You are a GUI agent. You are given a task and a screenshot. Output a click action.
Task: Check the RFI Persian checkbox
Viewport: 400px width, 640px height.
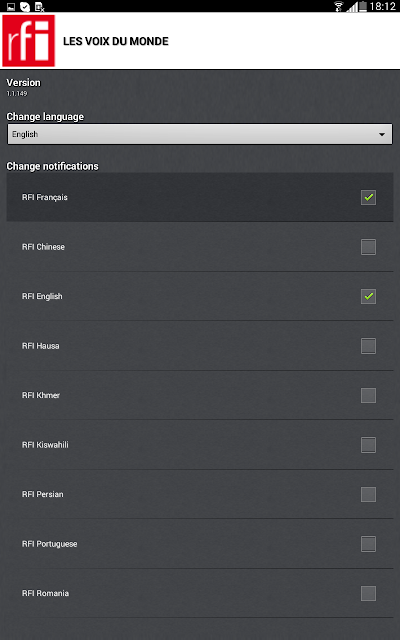tap(368, 494)
